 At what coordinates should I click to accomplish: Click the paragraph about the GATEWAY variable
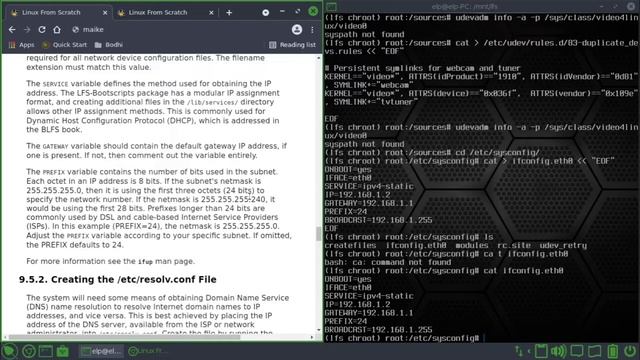[157, 151]
